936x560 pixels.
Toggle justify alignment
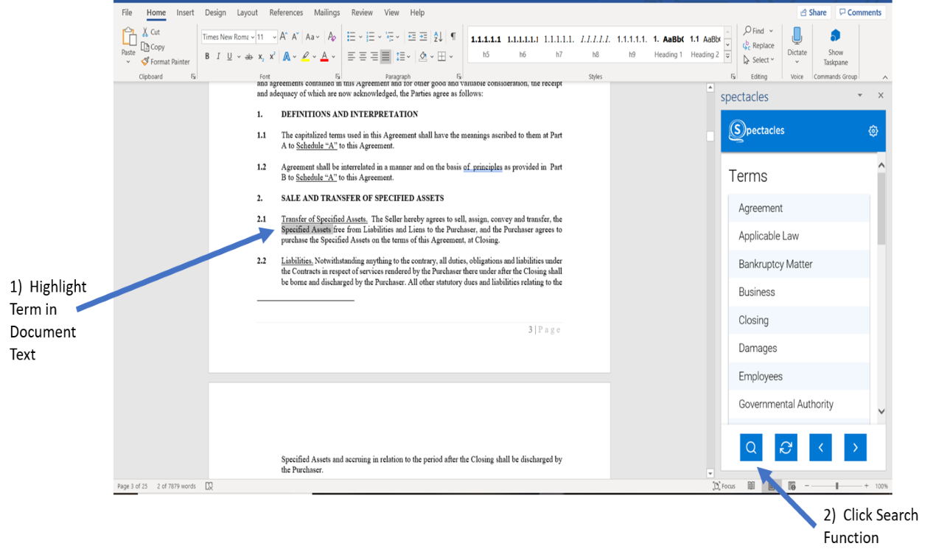[x=385, y=57]
